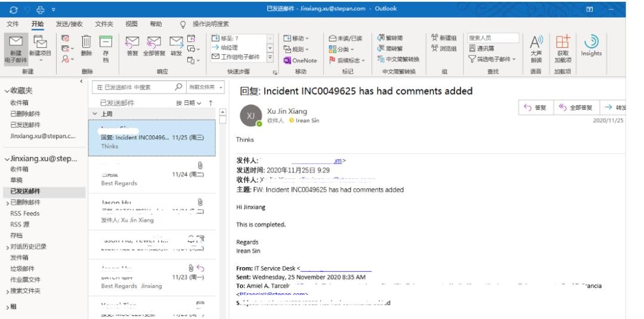Open the 后续标志 follow-up flag dropdown
The width and height of the screenshot is (644, 319).
[x=347, y=60]
